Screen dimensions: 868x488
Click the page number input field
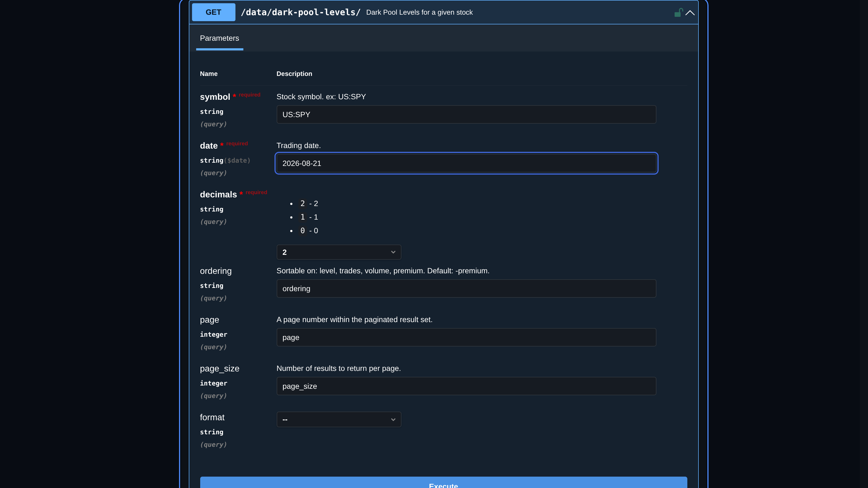tap(466, 338)
